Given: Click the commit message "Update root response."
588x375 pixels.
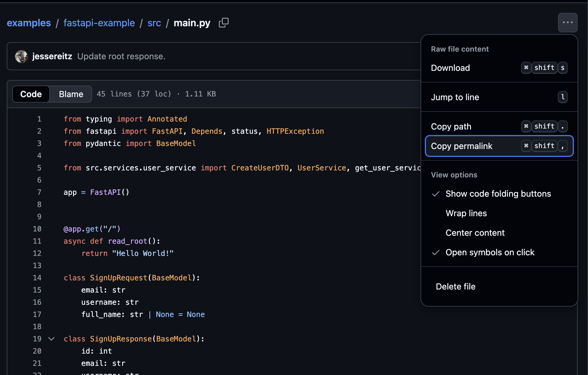Looking at the screenshot, I should (121, 56).
